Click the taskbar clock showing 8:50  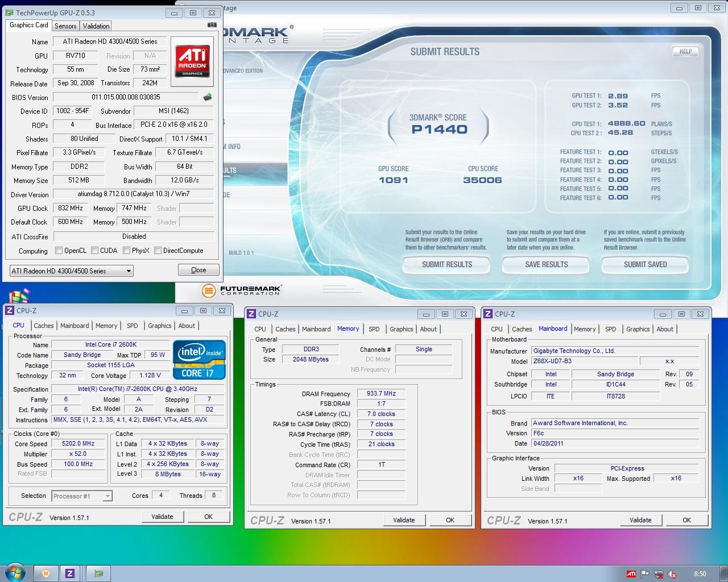(x=700, y=574)
